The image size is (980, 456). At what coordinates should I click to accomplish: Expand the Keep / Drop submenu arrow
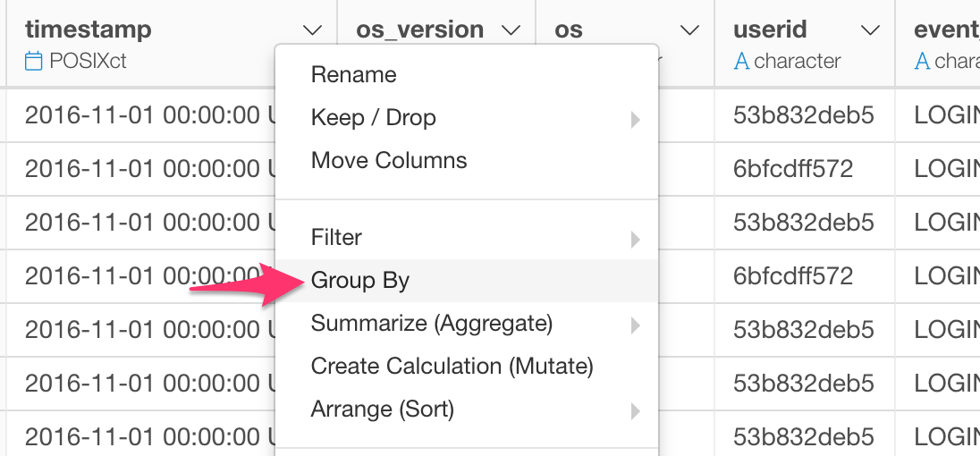point(636,119)
